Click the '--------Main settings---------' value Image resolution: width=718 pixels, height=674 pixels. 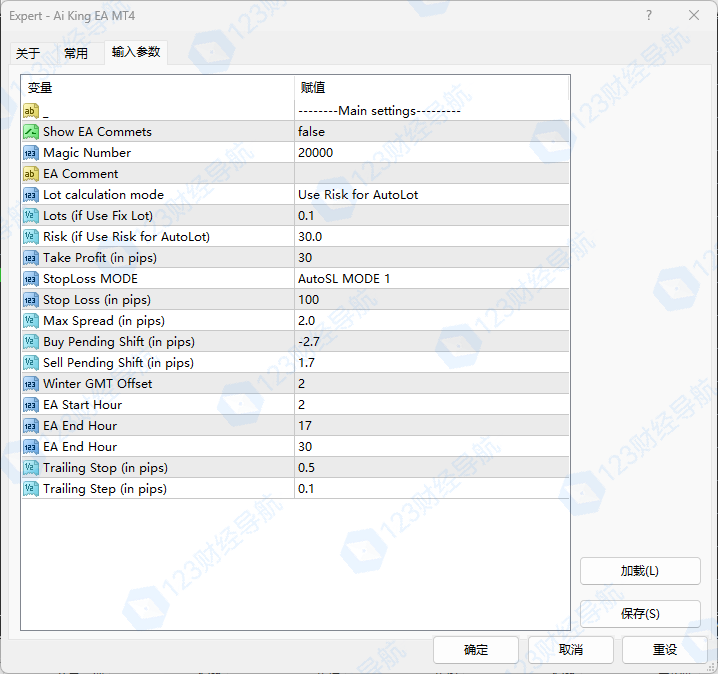pos(379,111)
